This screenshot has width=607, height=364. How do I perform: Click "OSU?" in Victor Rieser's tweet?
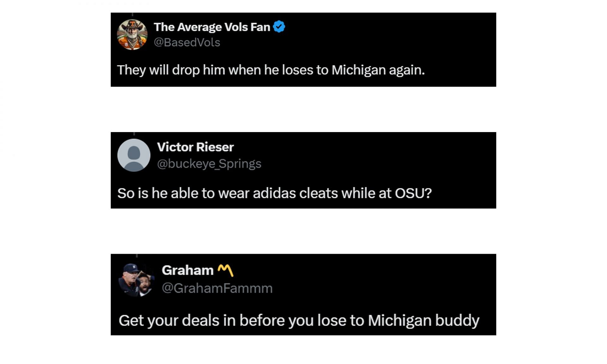pyautogui.click(x=413, y=193)
